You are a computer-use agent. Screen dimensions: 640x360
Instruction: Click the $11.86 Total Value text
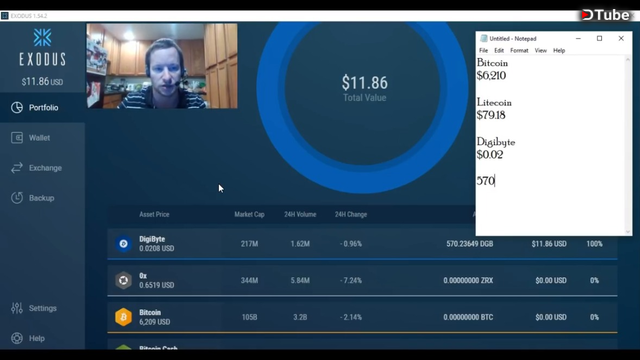coord(364,88)
